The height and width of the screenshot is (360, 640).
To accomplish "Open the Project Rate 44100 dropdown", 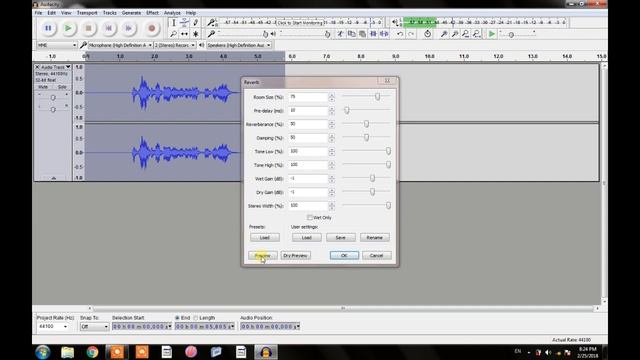I will [x=53, y=327].
